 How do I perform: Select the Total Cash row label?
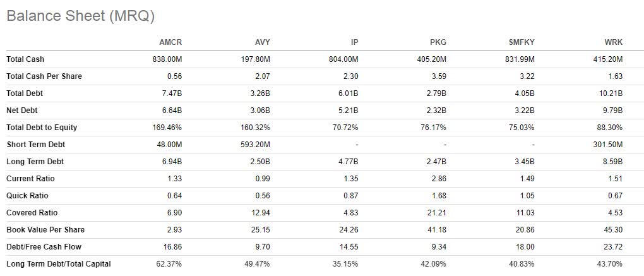click(25, 59)
